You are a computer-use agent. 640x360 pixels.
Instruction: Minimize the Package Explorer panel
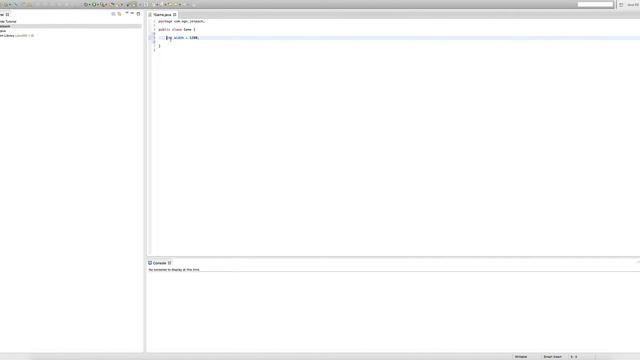point(132,13)
